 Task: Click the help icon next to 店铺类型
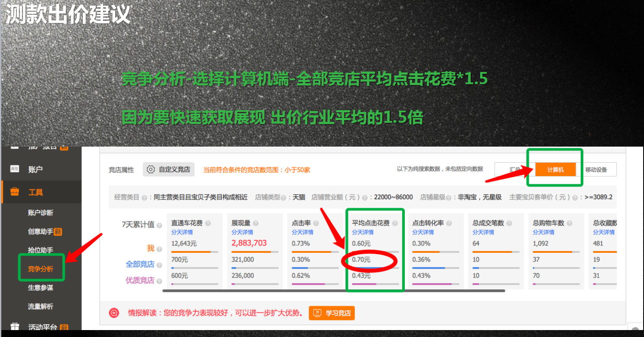coord(284,197)
